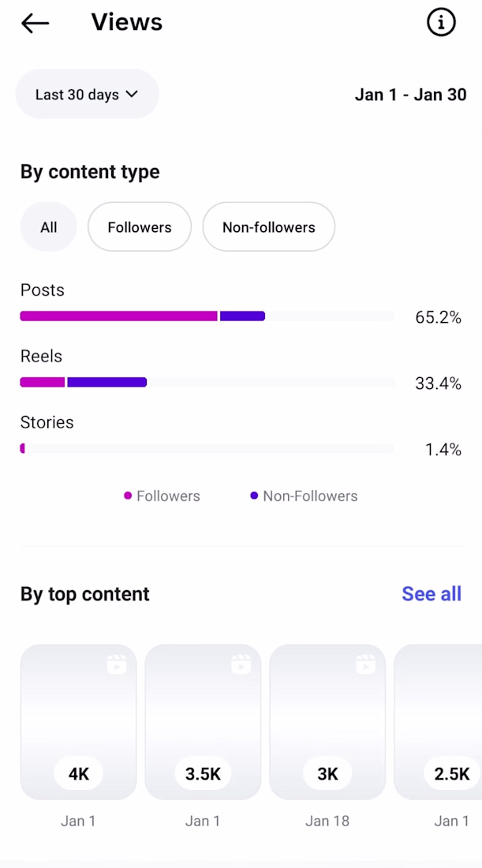Screen dimensions: 482x868
Task: Open the info circle icon
Action: (441, 23)
